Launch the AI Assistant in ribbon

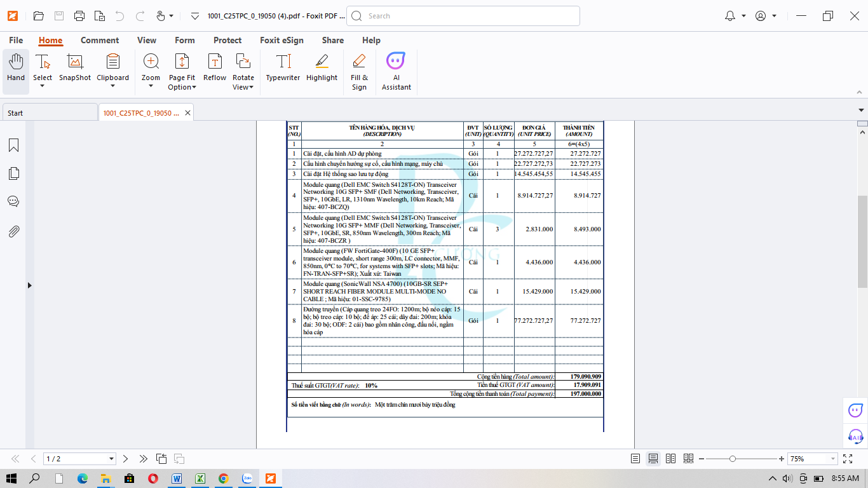coord(397,71)
